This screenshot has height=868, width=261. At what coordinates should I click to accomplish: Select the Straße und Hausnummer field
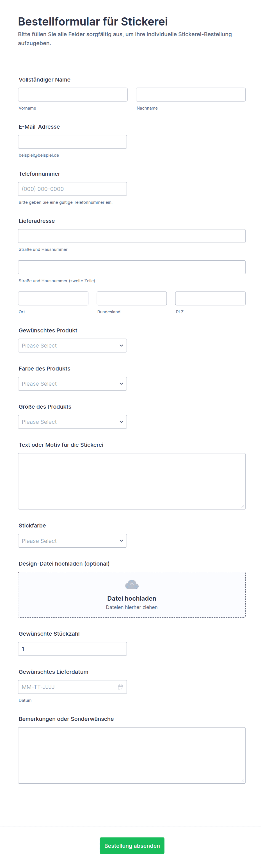(132, 236)
